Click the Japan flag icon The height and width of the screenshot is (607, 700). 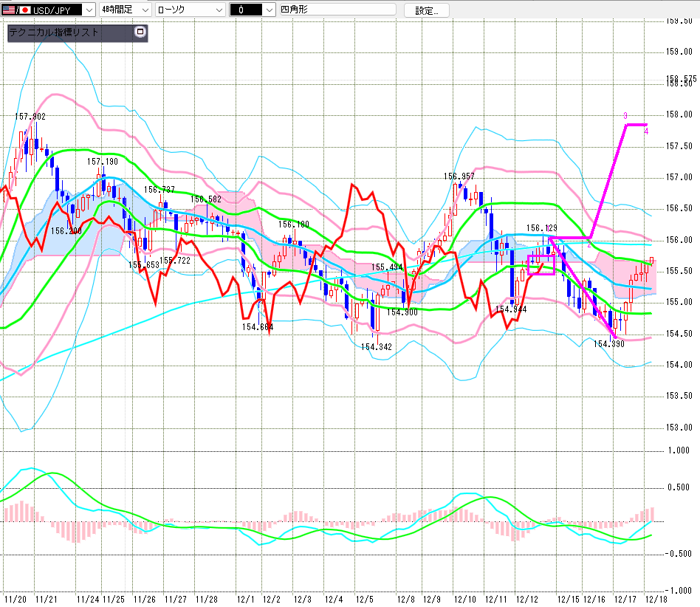point(24,10)
